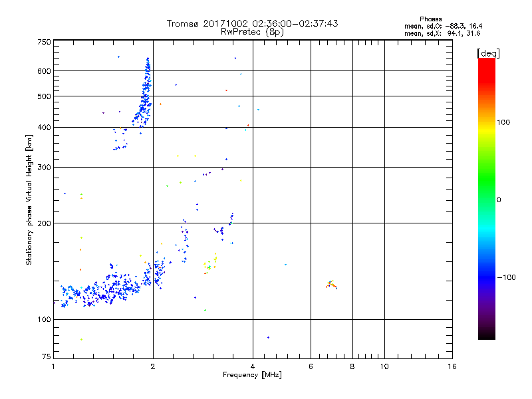This screenshot has width=532, height=399.
Task: Click the y-axis tick label "500"
Action: coord(44,96)
